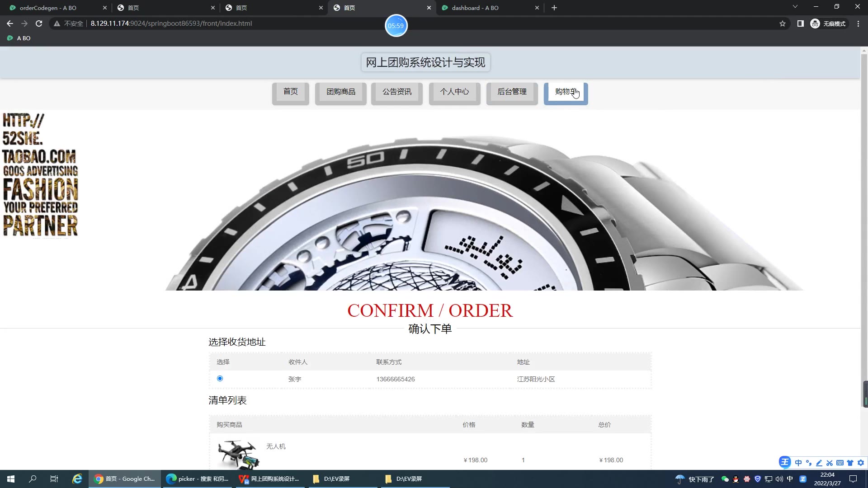This screenshot has width=868, height=488.
Task: Open the IME soft keyboard icon
Action: click(840, 463)
